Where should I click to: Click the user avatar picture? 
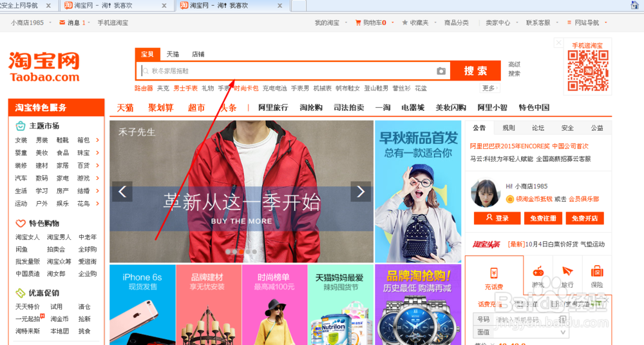pyautogui.click(x=486, y=193)
